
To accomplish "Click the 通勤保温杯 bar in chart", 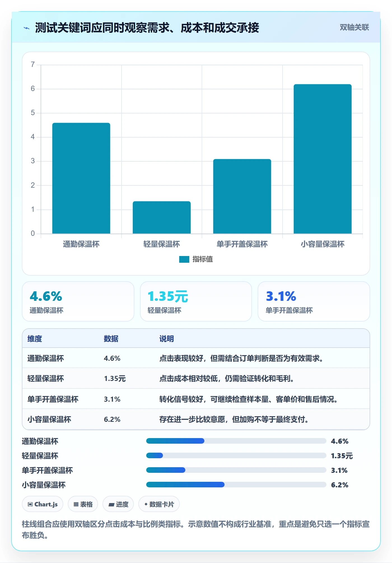I will (x=81, y=178).
